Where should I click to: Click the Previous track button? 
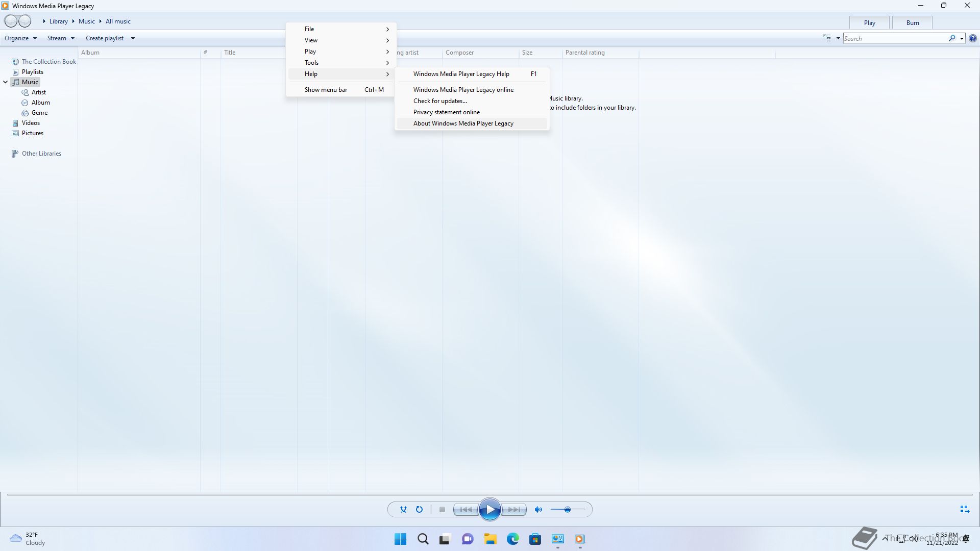click(466, 509)
